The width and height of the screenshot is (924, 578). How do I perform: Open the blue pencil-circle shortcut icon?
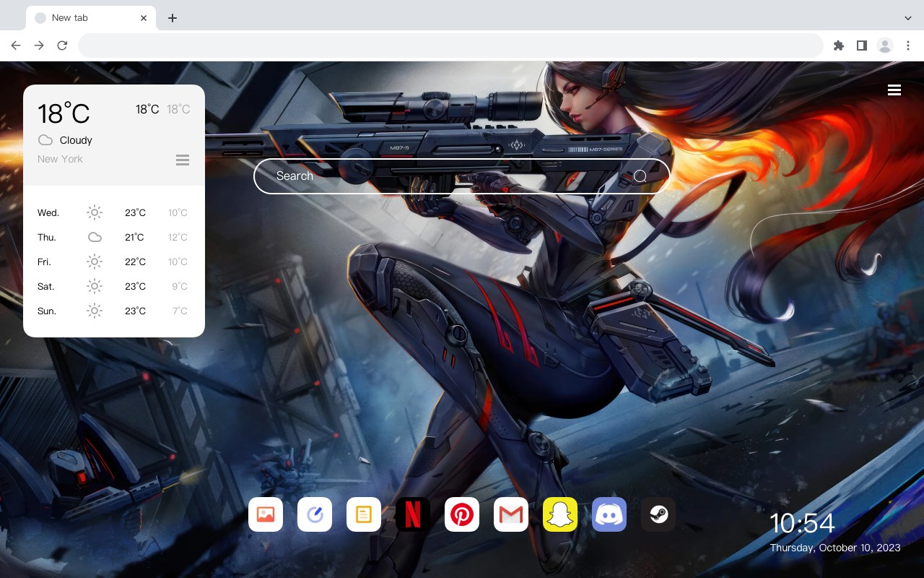(315, 514)
